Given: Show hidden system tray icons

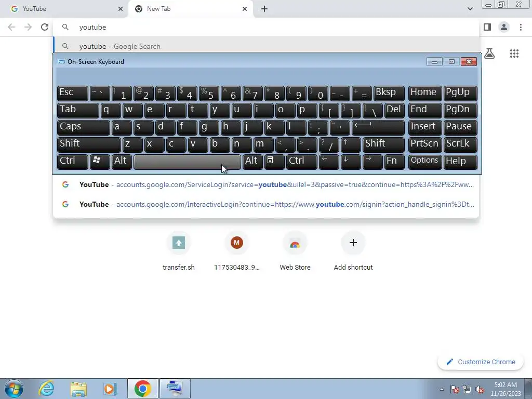Looking at the screenshot, I should coord(442,390).
